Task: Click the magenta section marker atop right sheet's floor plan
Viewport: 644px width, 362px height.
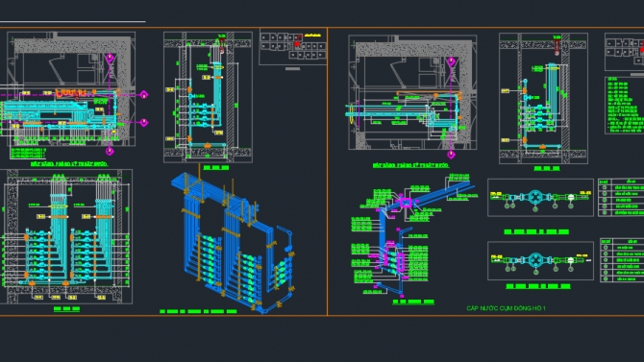Action: point(451,61)
